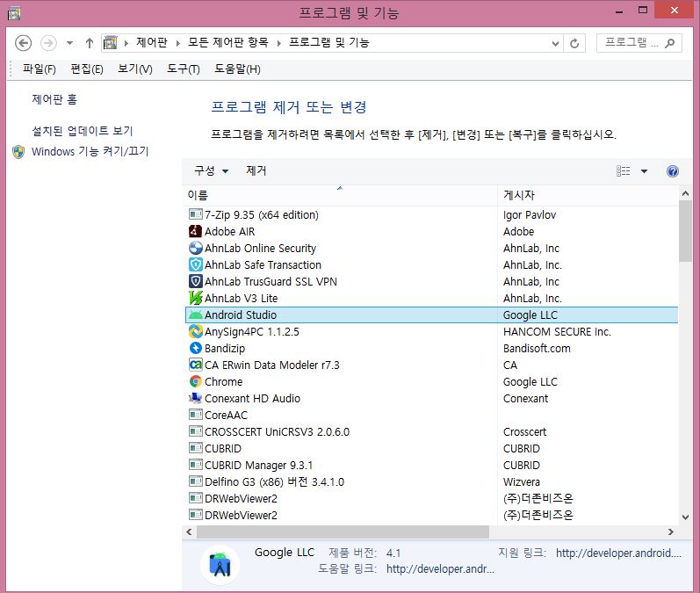Open the Windows 기능 켜기/끄기 link
Screen dimensions: 700x593
(90, 152)
